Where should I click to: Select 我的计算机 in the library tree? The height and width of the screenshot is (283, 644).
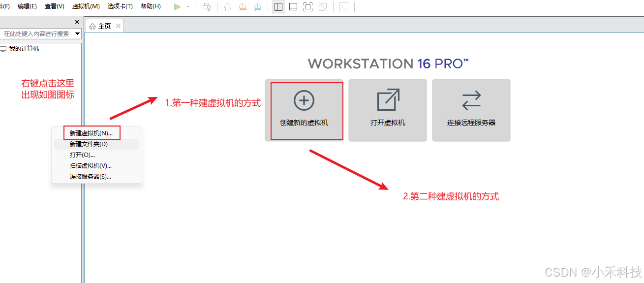click(x=24, y=49)
